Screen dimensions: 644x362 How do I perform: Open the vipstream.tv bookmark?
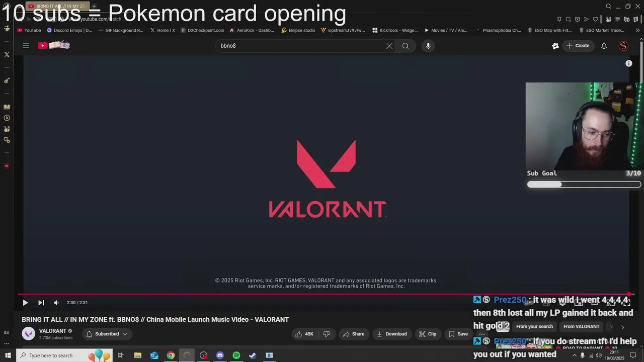click(x=343, y=30)
